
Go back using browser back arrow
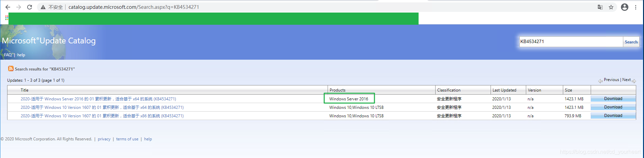7,7
